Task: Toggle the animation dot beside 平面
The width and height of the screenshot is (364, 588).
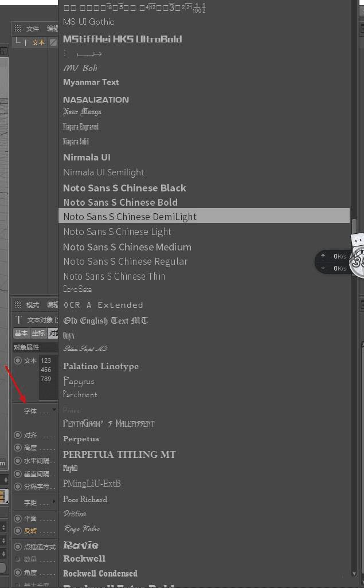Action: (x=18, y=519)
